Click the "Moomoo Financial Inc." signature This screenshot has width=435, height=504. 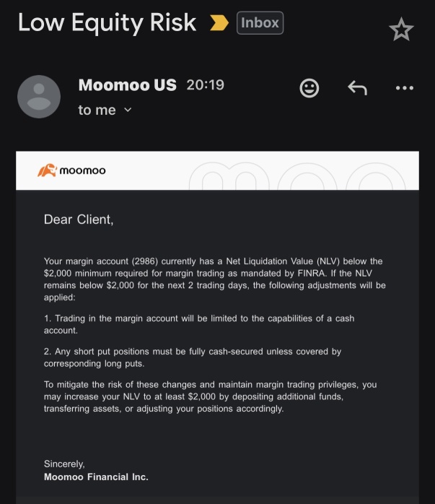click(96, 477)
